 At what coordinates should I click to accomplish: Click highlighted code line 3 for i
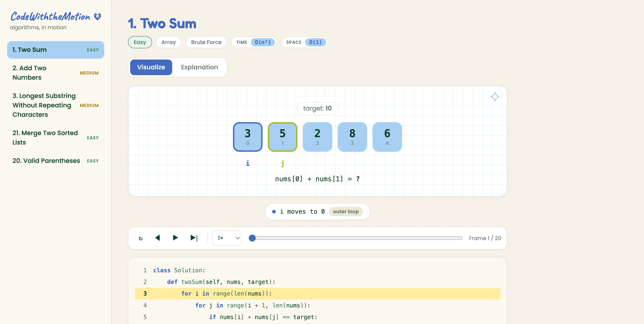[317, 294]
